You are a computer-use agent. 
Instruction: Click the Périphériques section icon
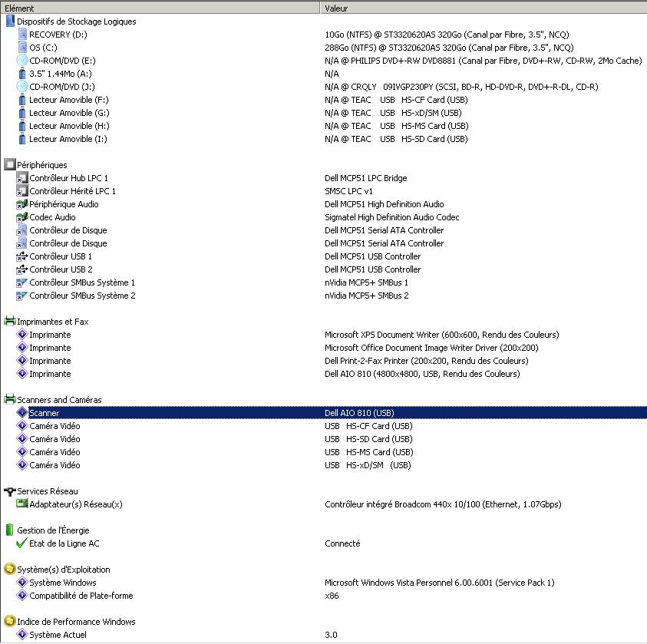click(10, 164)
